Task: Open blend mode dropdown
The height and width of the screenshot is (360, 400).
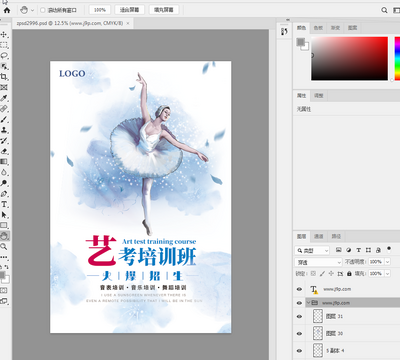Action: tap(318, 262)
